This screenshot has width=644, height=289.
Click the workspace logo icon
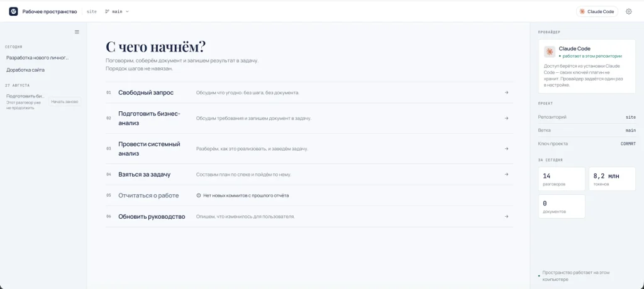(x=14, y=11)
